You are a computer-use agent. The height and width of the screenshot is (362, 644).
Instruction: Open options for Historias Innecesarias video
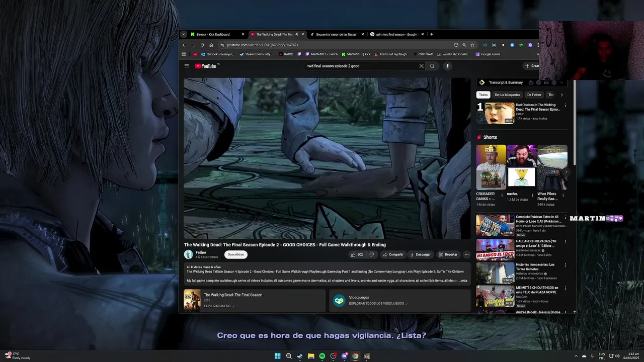point(565,265)
